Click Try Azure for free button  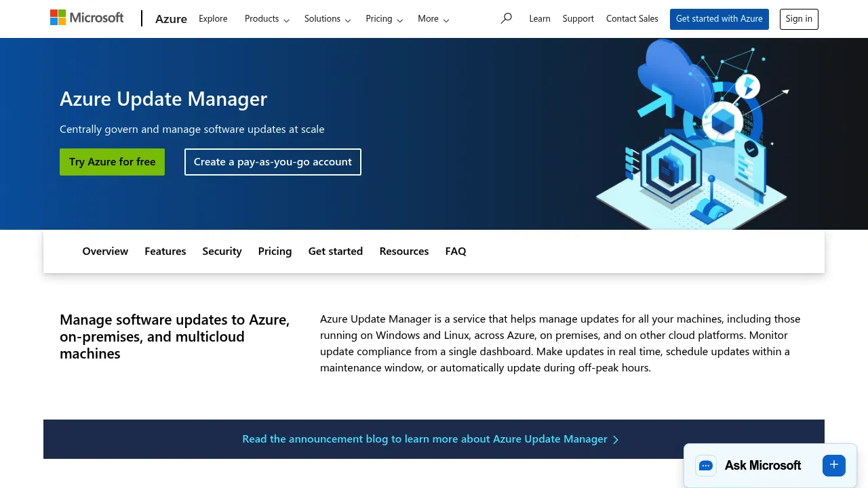[x=112, y=162]
